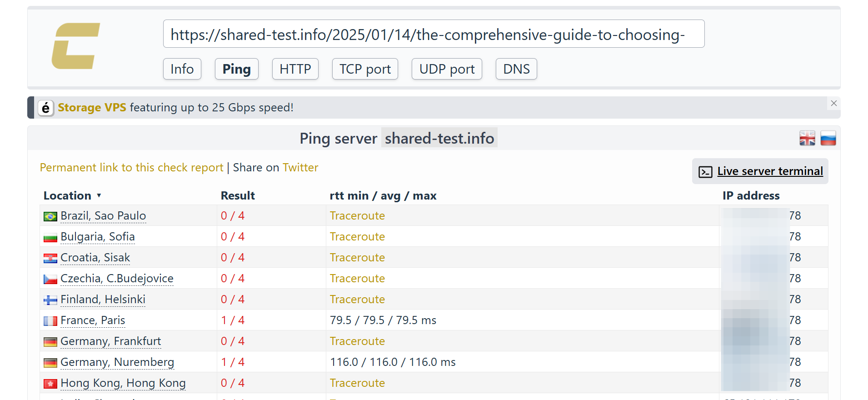Click the gold C site logo
Image resolution: width=868 pixels, height=400 pixels.
[x=75, y=46]
